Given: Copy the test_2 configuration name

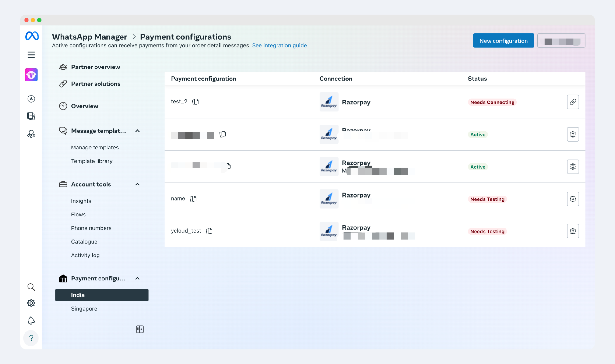Looking at the screenshot, I should 195,102.
